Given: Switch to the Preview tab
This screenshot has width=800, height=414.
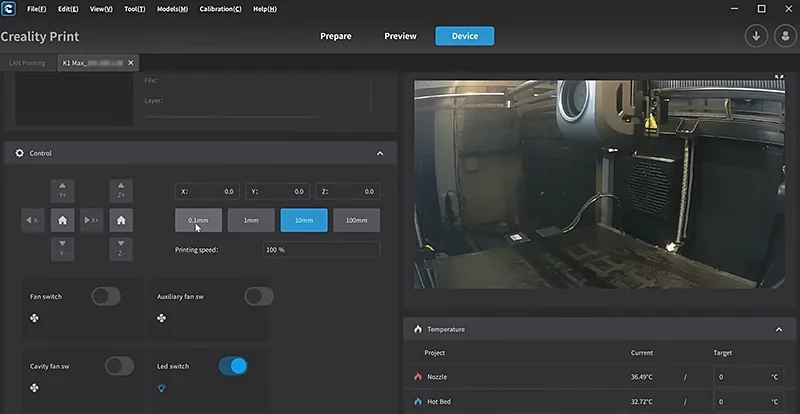Looking at the screenshot, I should click(401, 36).
